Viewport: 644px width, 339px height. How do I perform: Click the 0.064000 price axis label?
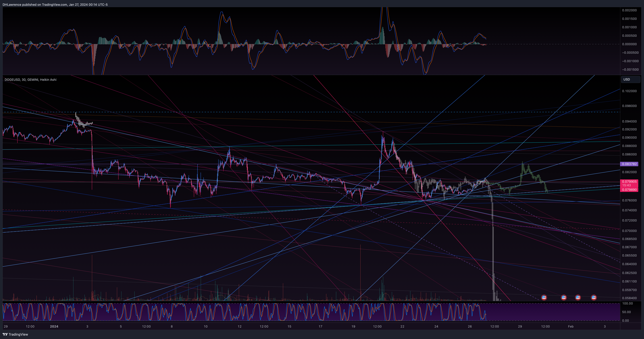(x=629, y=264)
